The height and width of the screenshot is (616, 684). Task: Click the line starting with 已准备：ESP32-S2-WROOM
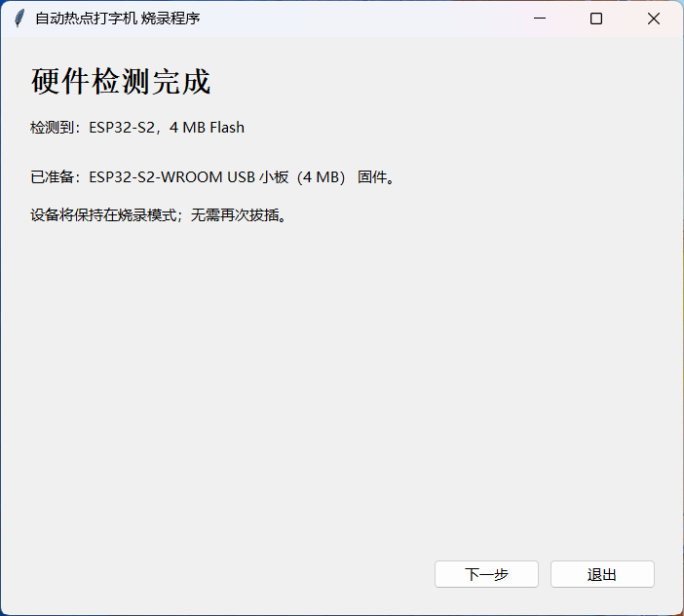(x=212, y=177)
